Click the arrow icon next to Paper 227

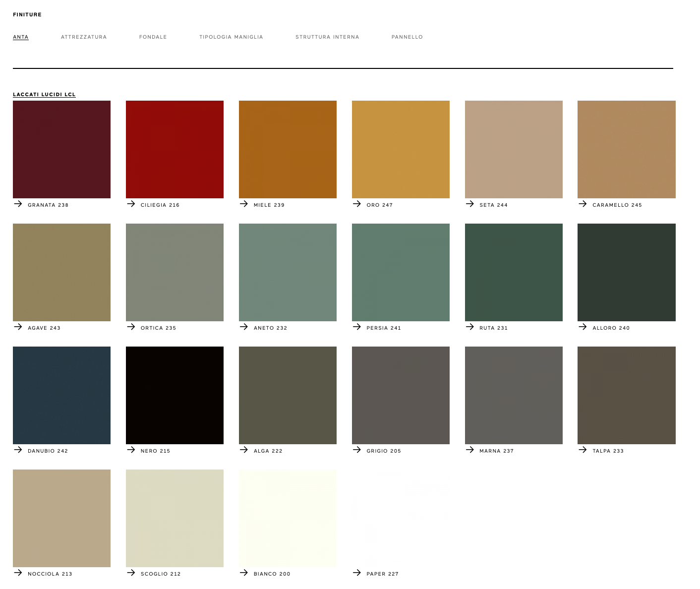tap(357, 573)
